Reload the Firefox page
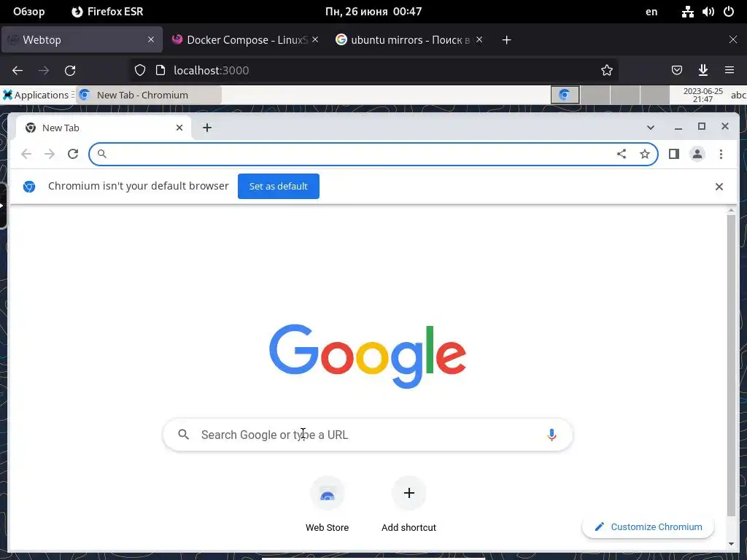The height and width of the screenshot is (560, 747). click(x=70, y=71)
